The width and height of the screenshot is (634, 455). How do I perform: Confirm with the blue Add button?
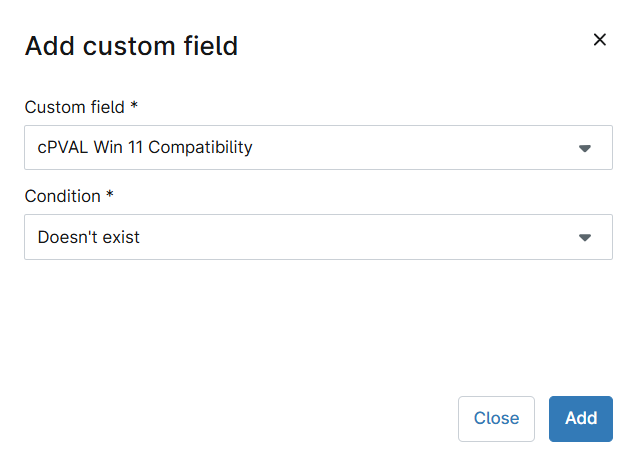[x=581, y=419]
